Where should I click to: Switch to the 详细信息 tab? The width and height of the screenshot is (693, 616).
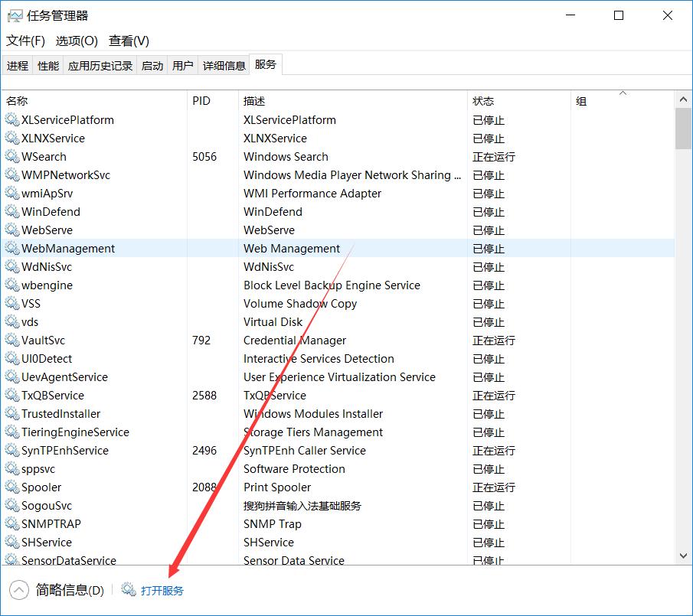[224, 65]
